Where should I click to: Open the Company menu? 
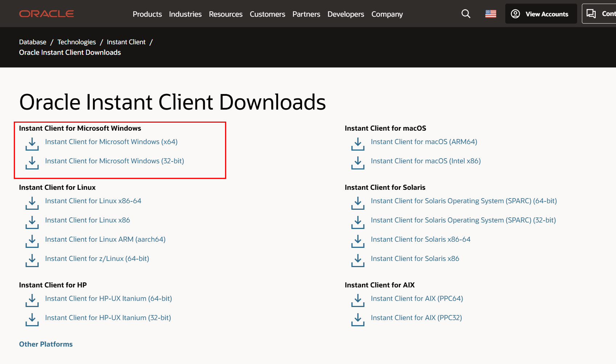point(387,14)
